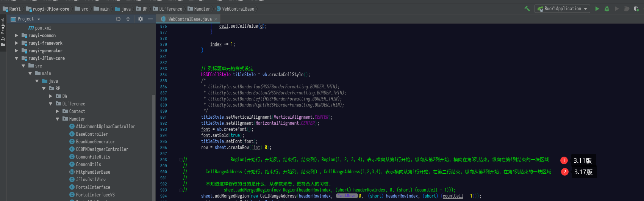This screenshot has height=201, width=644.
Task: Click the WebContralBase class breadcrumb
Action: point(235,9)
